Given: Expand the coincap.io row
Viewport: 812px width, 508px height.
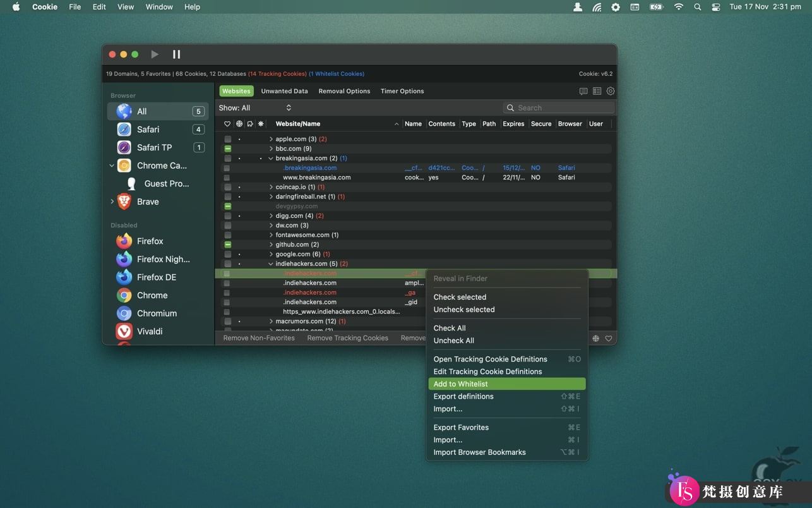Looking at the screenshot, I should pyautogui.click(x=271, y=187).
